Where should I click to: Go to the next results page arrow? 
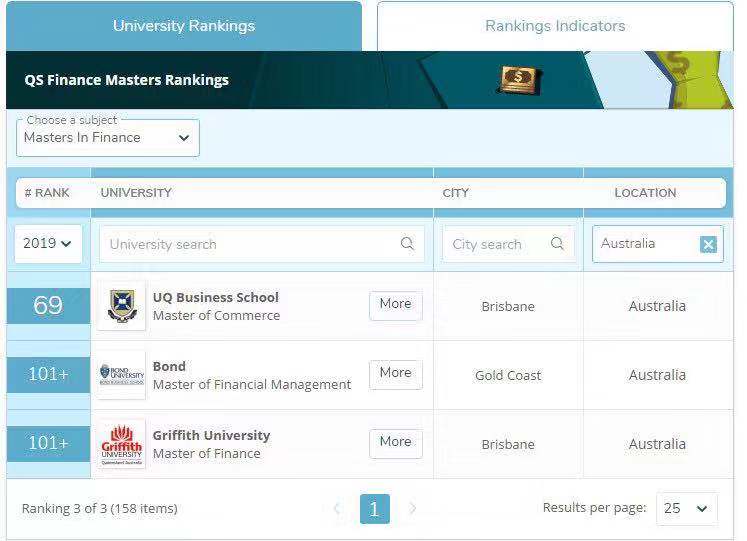point(412,509)
